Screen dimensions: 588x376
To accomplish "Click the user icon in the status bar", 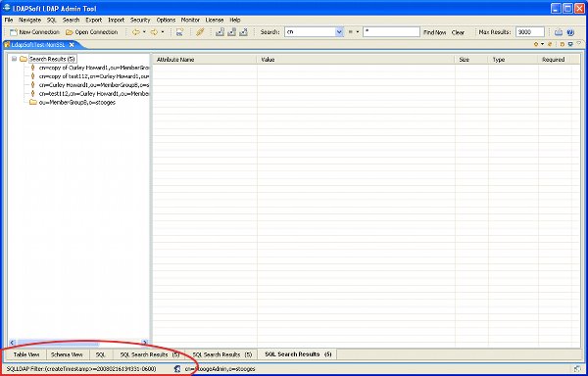I will 177,369.
